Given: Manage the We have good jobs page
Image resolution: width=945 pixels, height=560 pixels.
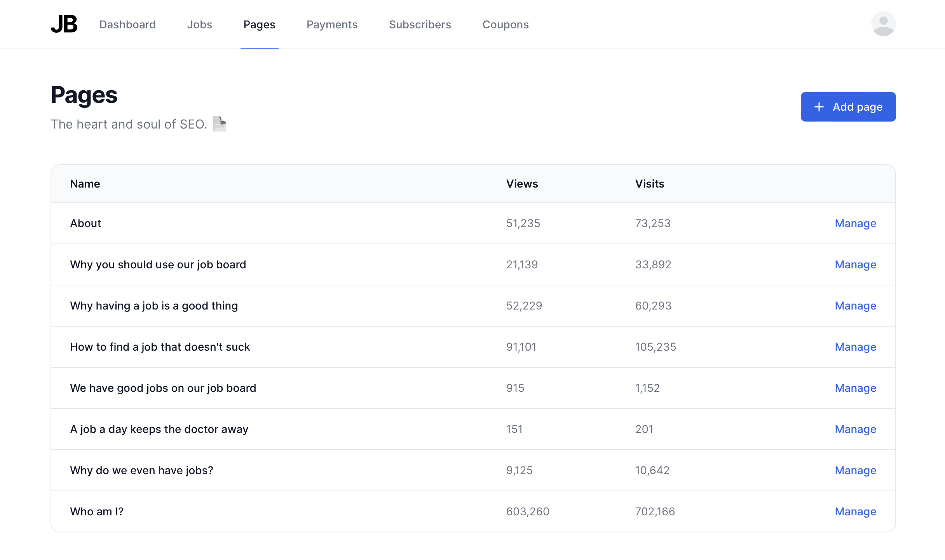Looking at the screenshot, I should pyautogui.click(x=855, y=387).
